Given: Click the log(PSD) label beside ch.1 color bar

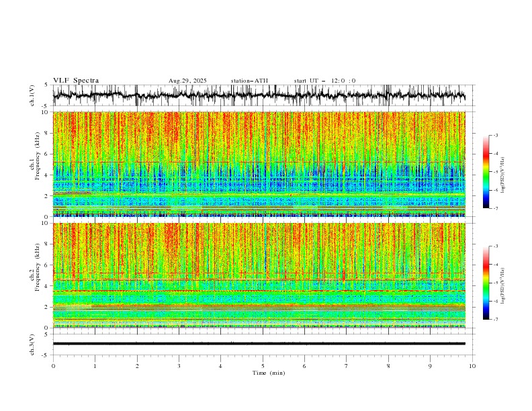Looking at the screenshot, I should [503, 175].
